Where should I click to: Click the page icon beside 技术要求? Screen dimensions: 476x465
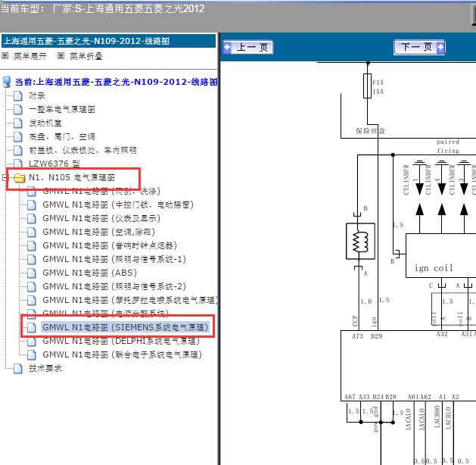coord(18,368)
